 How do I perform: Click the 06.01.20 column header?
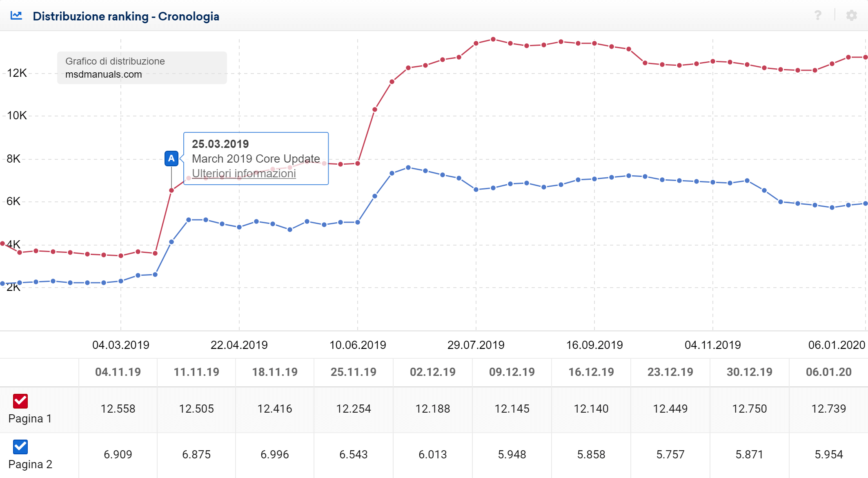829,372
